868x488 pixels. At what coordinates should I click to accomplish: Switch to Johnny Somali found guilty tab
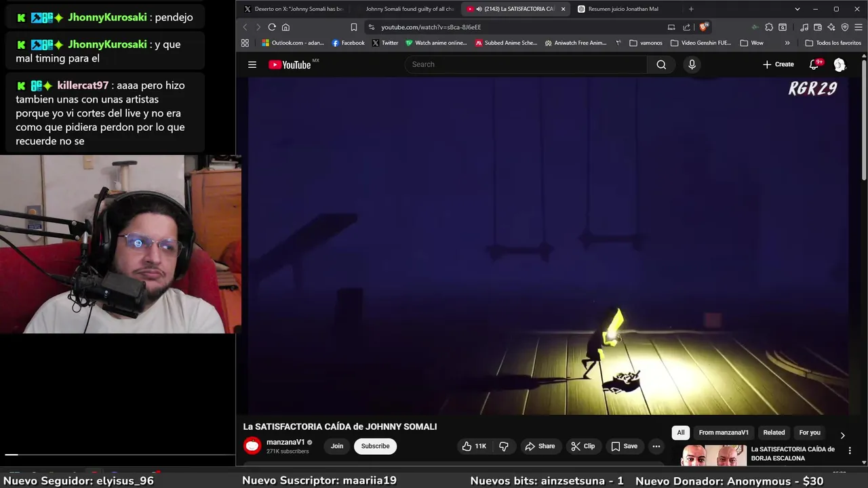tap(406, 9)
